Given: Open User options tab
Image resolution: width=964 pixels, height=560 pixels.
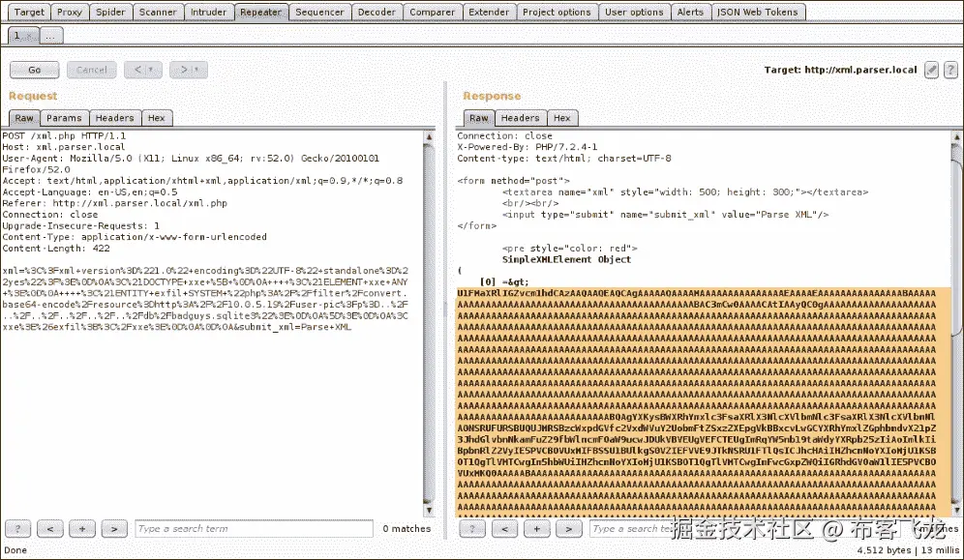Looking at the screenshot, I should click(x=634, y=12).
